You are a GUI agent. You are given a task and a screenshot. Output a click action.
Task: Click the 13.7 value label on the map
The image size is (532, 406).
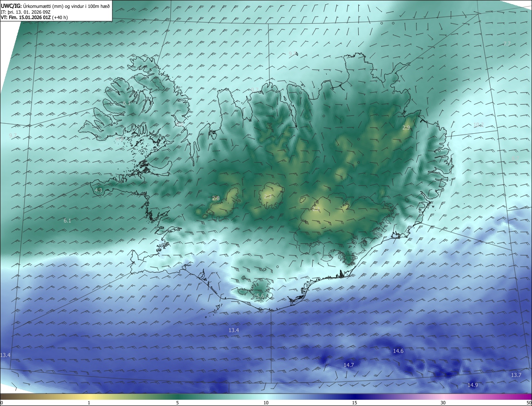tap(516, 375)
